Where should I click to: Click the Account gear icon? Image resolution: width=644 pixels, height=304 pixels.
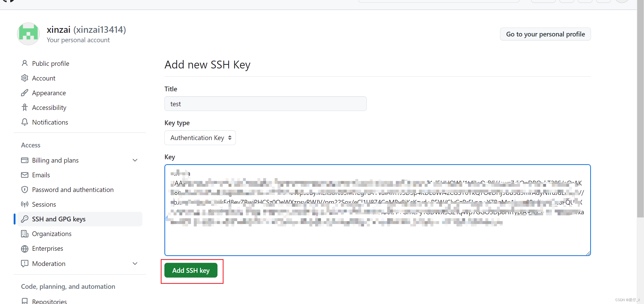pyautogui.click(x=25, y=78)
